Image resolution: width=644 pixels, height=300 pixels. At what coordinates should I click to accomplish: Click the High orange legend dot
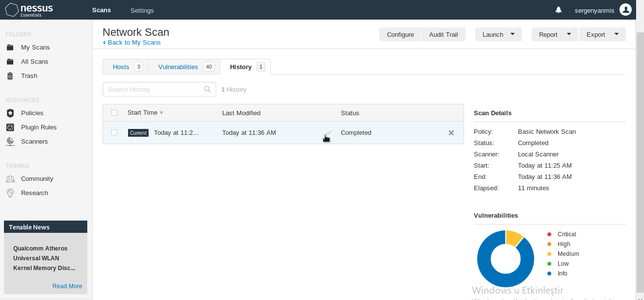tap(549, 244)
